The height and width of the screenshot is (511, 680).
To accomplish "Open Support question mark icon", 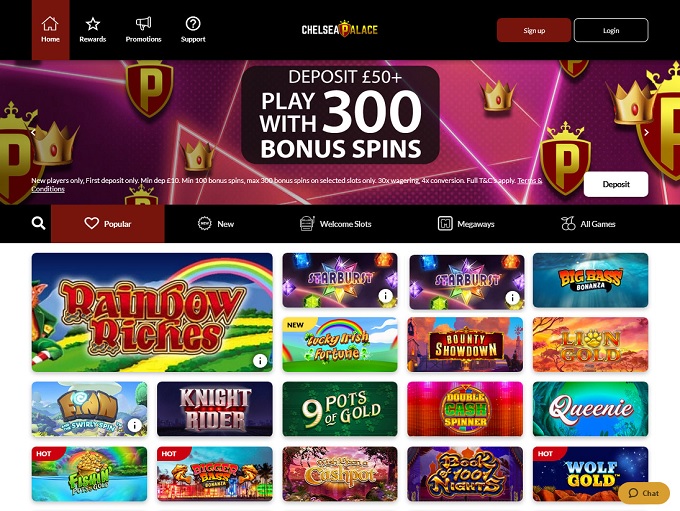I will (193, 23).
